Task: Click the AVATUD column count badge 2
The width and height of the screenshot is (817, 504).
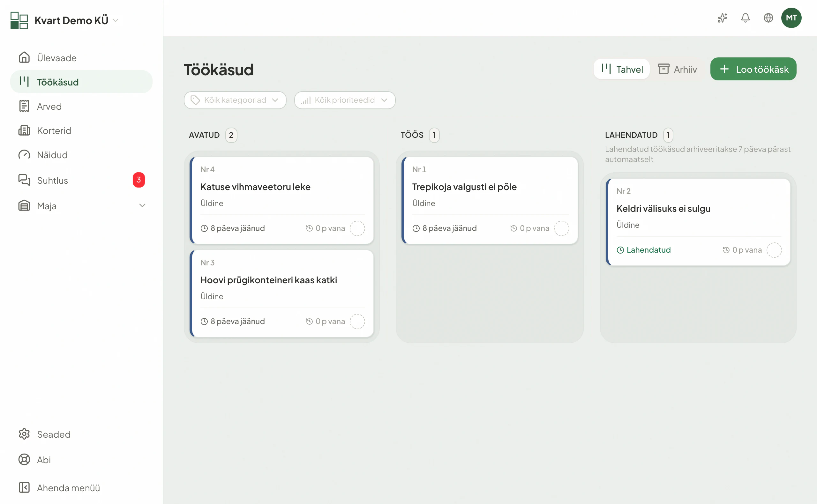Action: point(231,135)
